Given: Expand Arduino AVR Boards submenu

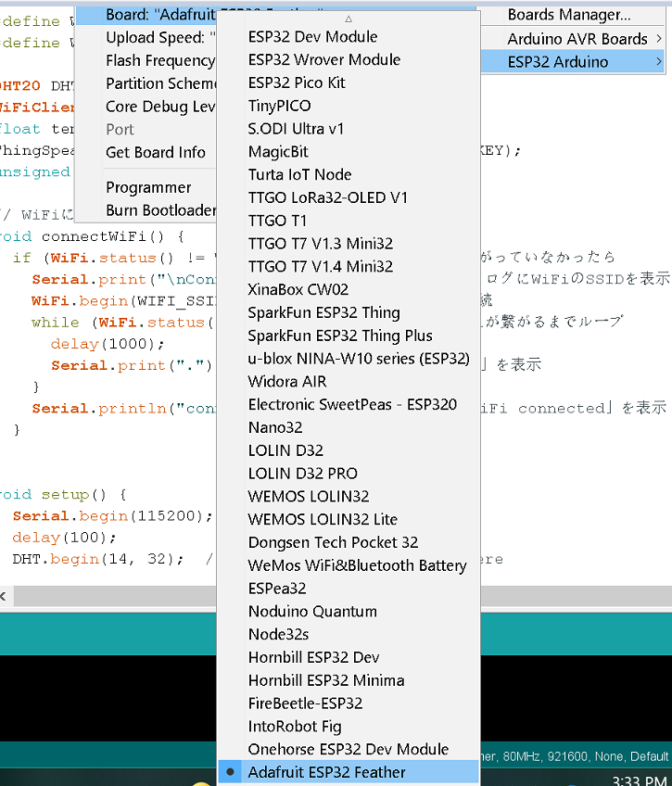Looking at the screenshot, I should pyautogui.click(x=573, y=39).
